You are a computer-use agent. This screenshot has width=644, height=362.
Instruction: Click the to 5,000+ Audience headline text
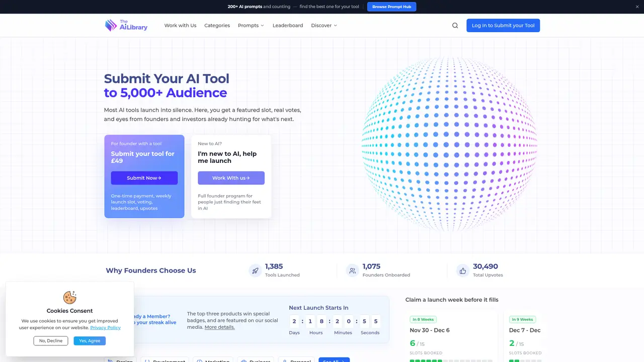(x=166, y=93)
